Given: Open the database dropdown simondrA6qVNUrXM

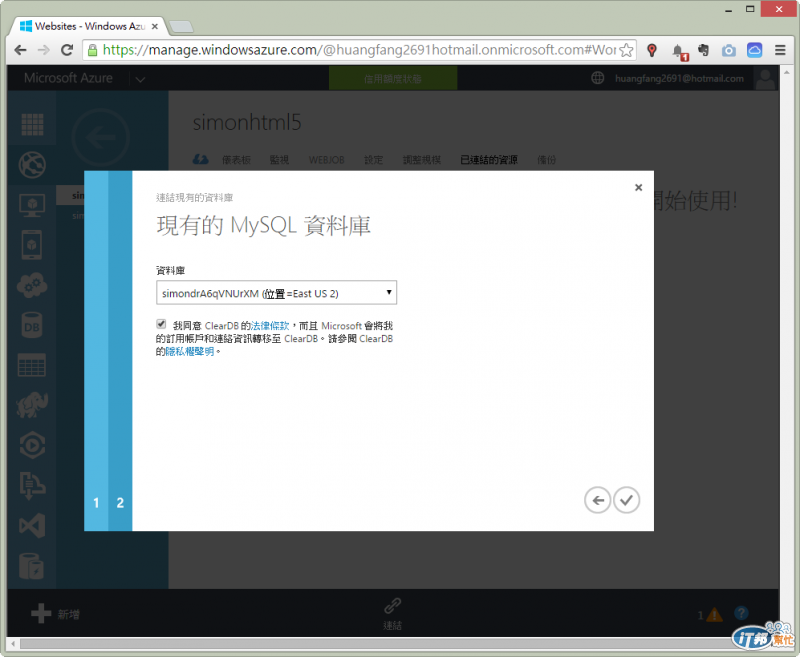Looking at the screenshot, I should pyautogui.click(x=277, y=293).
